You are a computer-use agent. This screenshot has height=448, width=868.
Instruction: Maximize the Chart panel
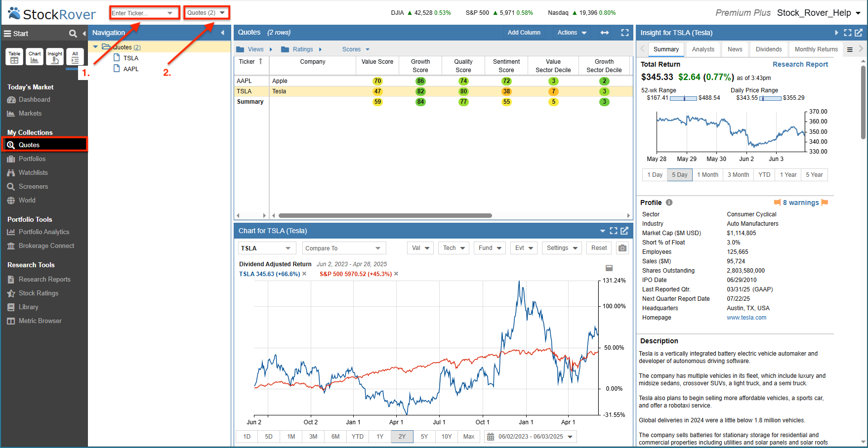(x=614, y=231)
